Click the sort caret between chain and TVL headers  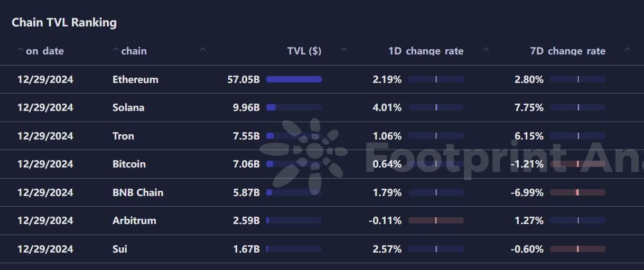point(203,50)
